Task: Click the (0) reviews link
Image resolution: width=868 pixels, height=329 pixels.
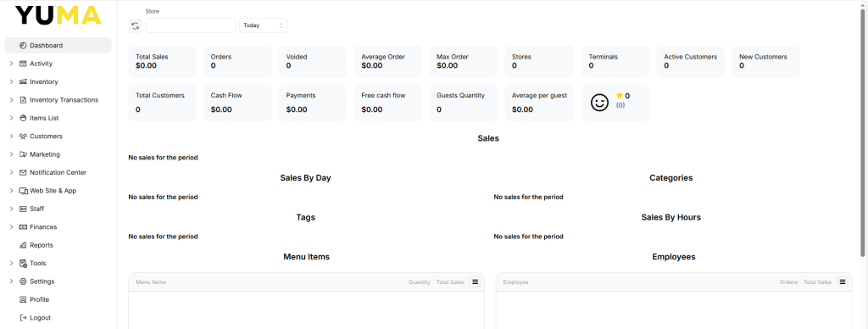Action: 620,105
